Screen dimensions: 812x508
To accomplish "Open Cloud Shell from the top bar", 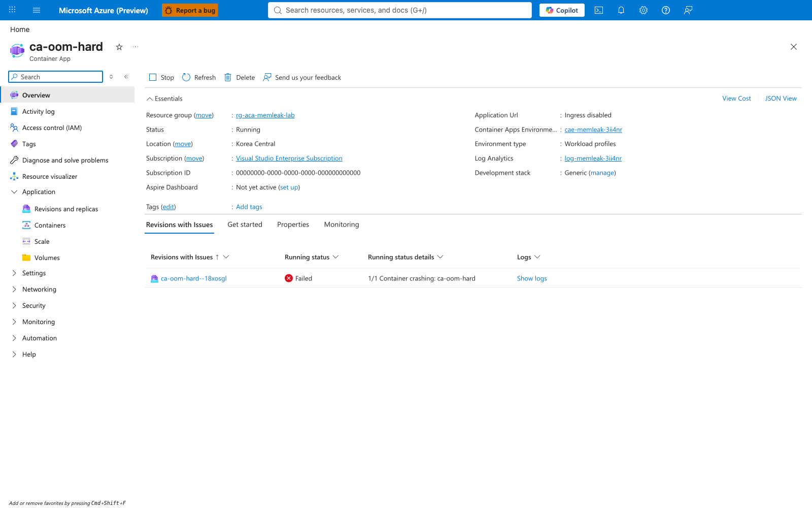I will (599, 10).
